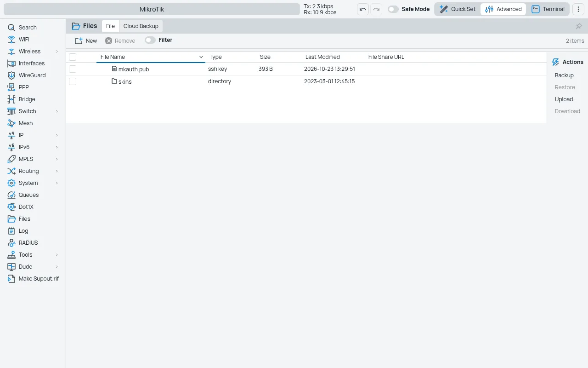Screen dimensions: 588x368
Task: Click the undo arrow button
Action: [363, 9]
